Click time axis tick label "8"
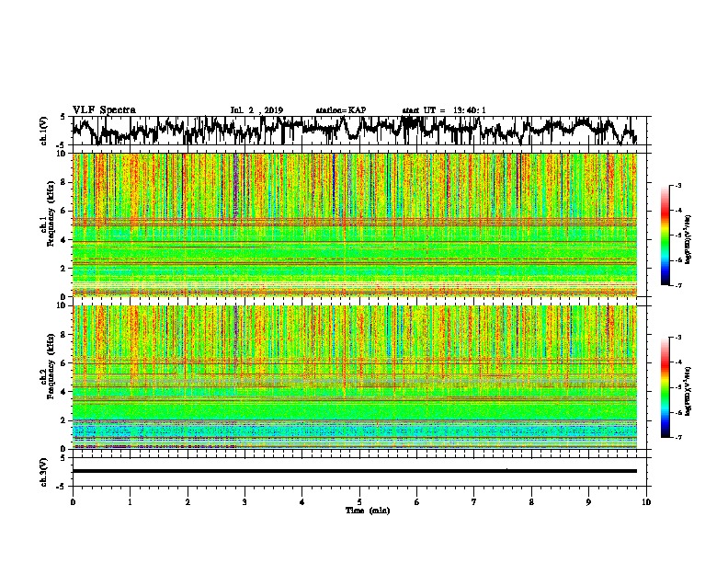This screenshot has width=728, height=563. (x=531, y=502)
